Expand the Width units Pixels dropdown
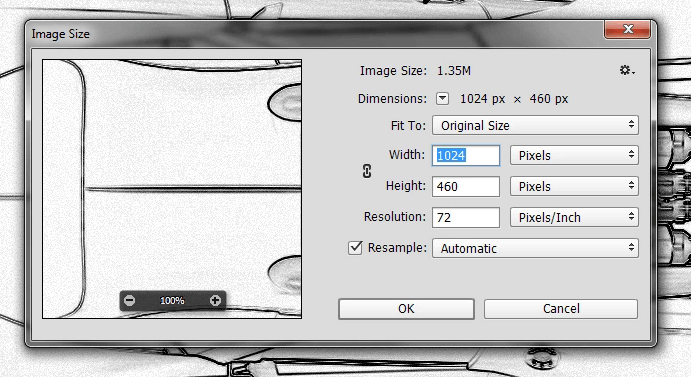This screenshot has width=691, height=377. click(x=574, y=156)
